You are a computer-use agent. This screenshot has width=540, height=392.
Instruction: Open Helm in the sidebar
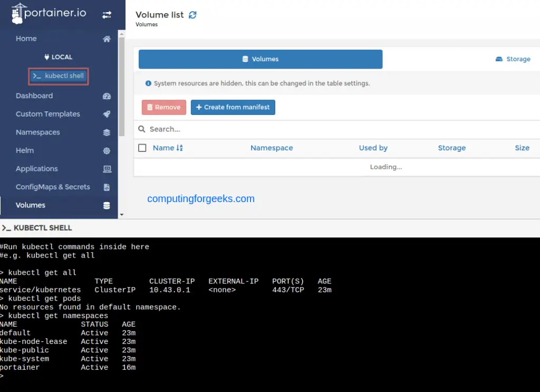pyautogui.click(x=25, y=150)
